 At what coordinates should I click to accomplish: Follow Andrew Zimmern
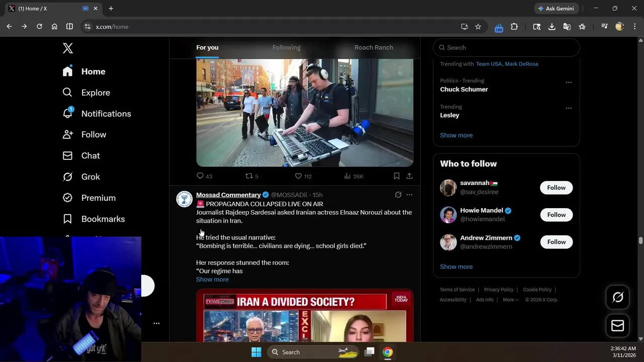tap(556, 242)
